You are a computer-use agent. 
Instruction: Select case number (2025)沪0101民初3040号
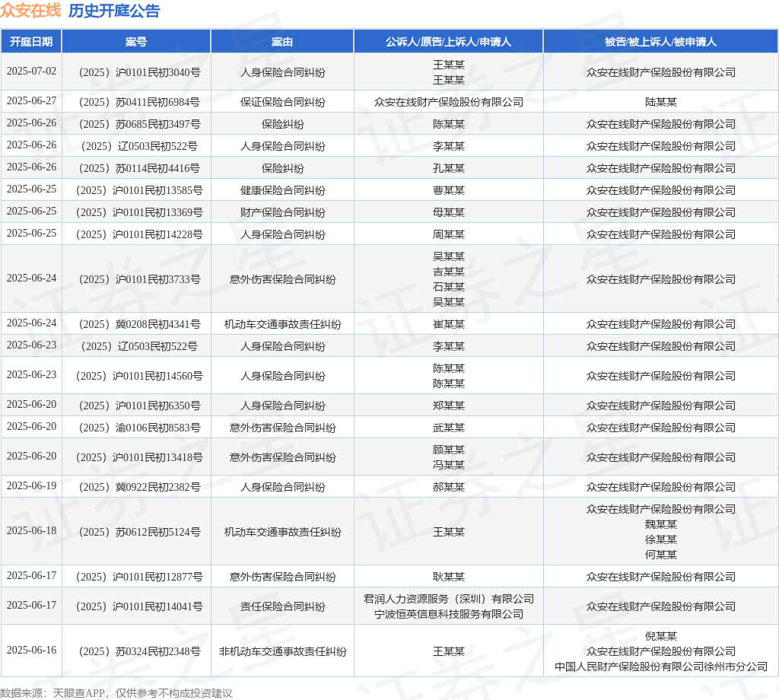(136, 72)
